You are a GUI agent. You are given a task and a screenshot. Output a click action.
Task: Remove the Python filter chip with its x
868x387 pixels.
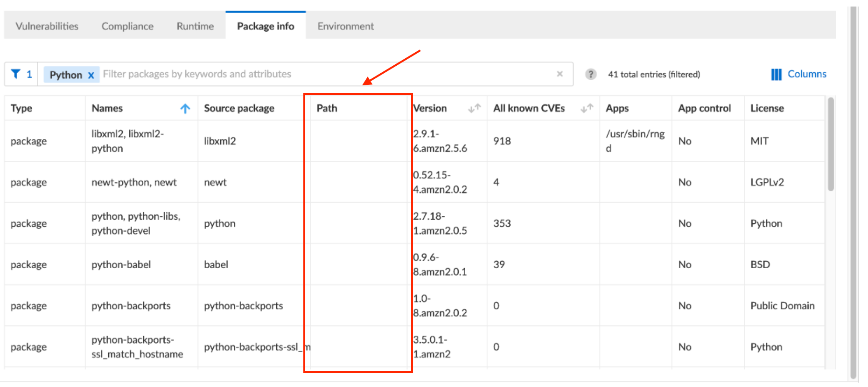[91, 75]
